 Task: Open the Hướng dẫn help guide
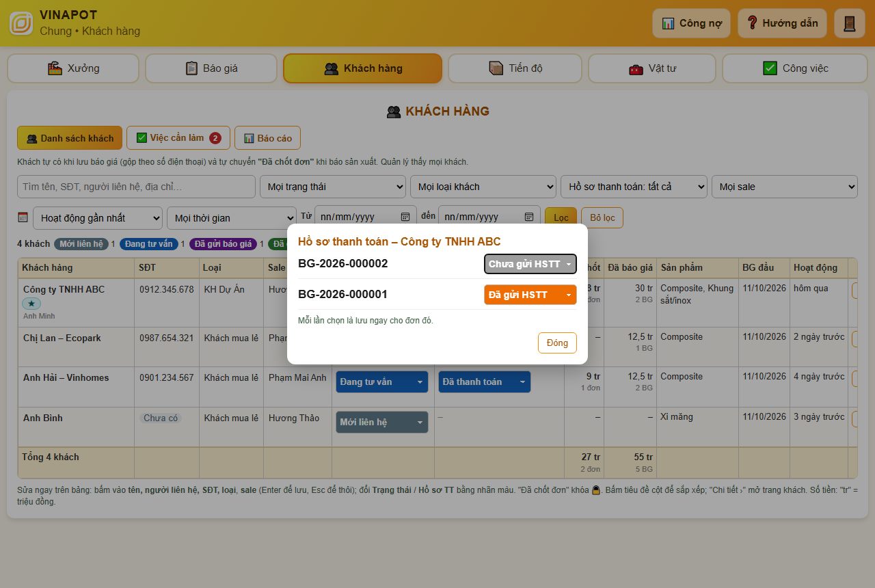click(782, 23)
